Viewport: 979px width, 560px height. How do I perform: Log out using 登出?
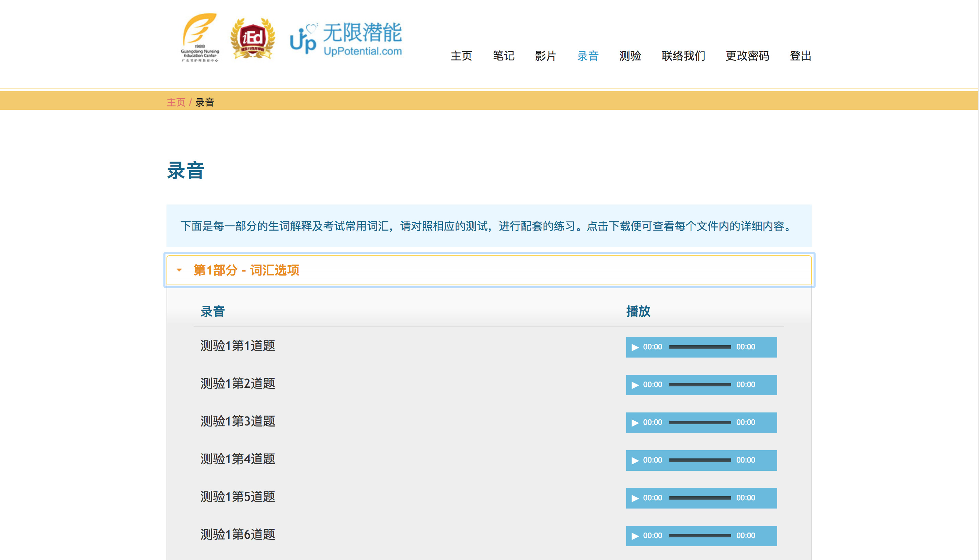pyautogui.click(x=800, y=56)
